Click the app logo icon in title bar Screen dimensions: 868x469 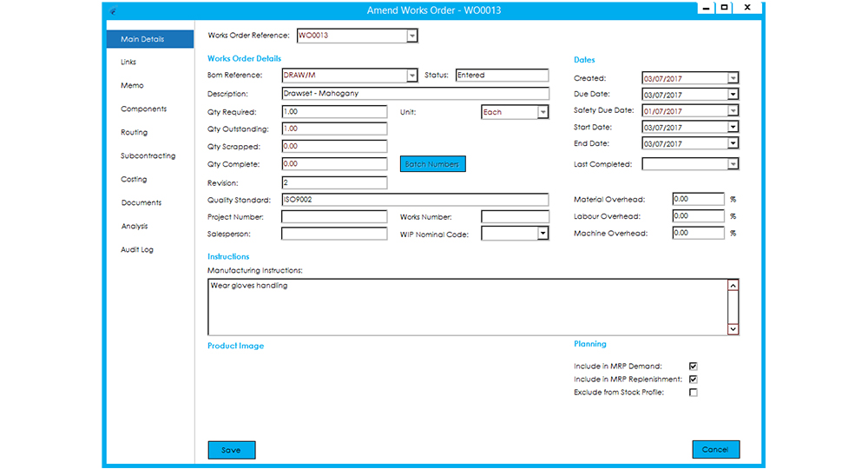point(113,11)
